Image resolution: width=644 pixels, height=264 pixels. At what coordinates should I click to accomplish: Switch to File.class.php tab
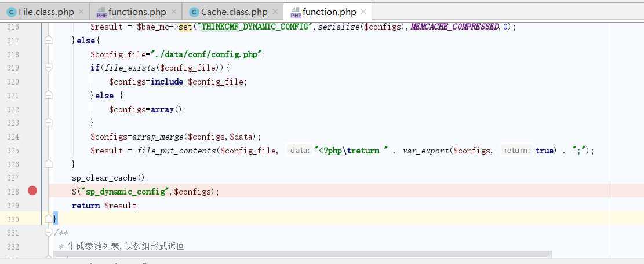[x=45, y=12]
